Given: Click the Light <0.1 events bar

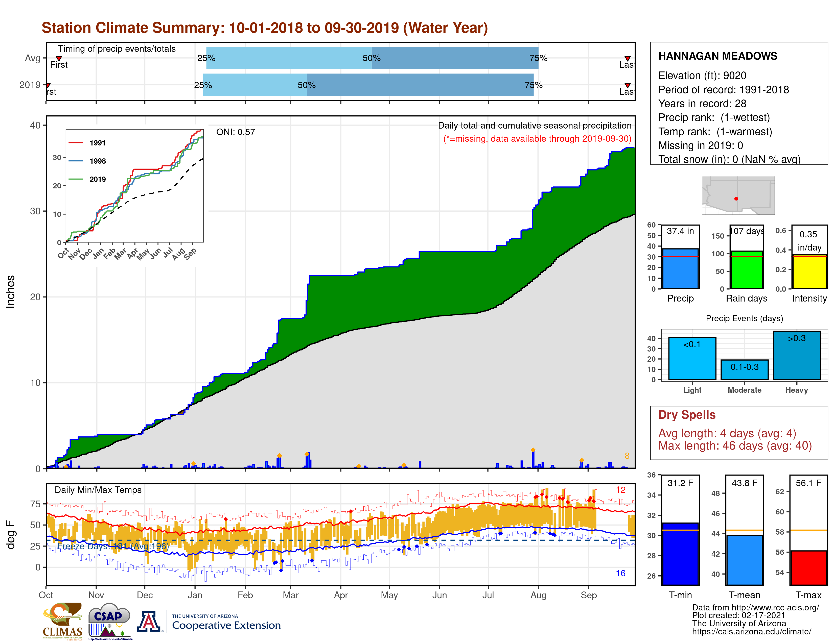Looking at the screenshot, I should (692, 358).
